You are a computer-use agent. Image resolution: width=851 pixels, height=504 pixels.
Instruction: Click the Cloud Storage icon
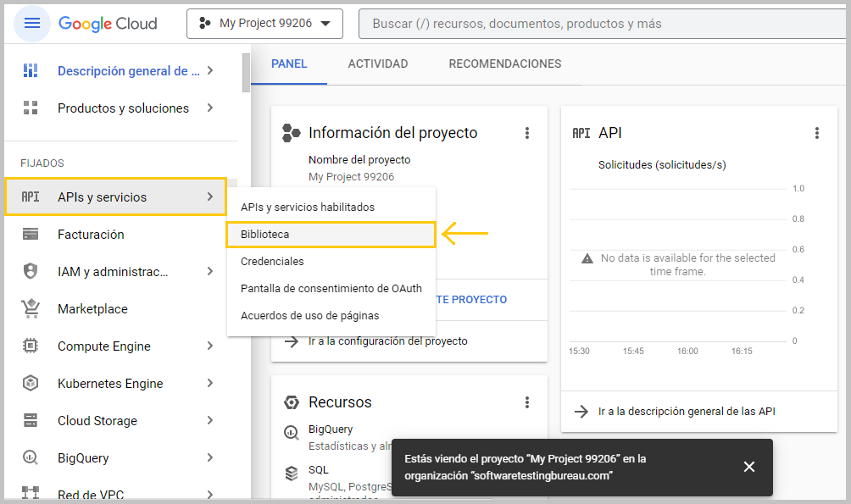pos(31,420)
